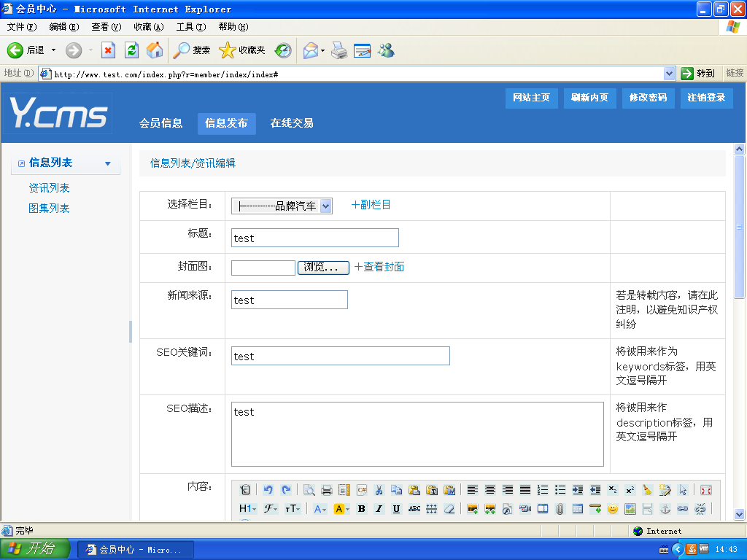Open the H1 heading format dropdown
Screen dimensions: 747x560
(248, 508)
